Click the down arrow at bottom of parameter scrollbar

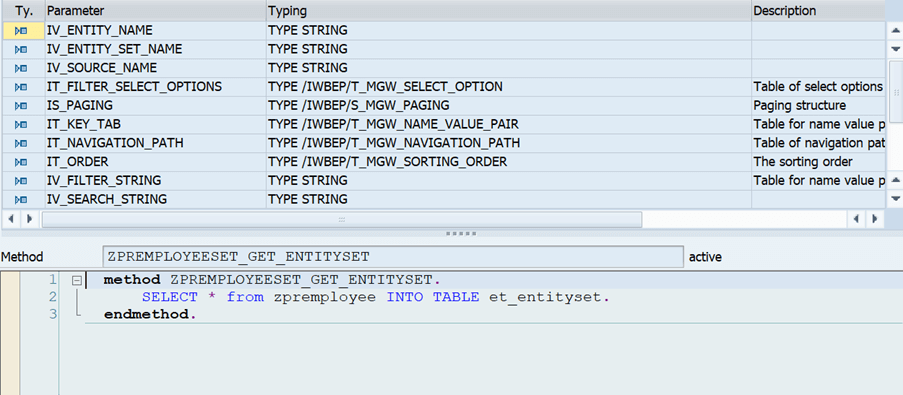895,199
